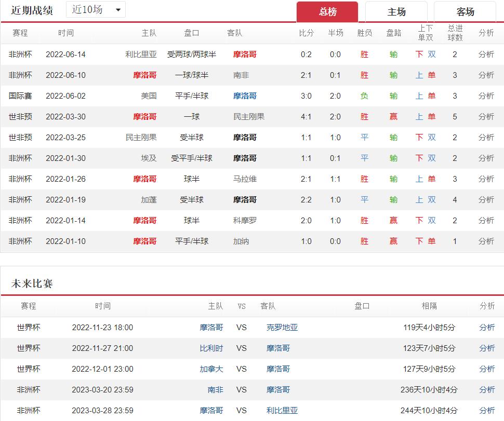Open 分析 for 摩洛哥 VS 克罗地亚

coord(487,327)
